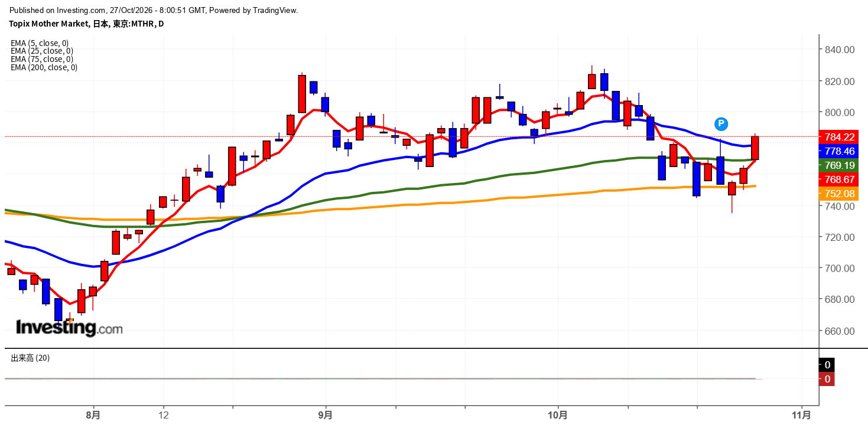This screenshot has height=425, width=868.
Task: Click the 9月 label on time axis
Action: (x=326, y=415)
